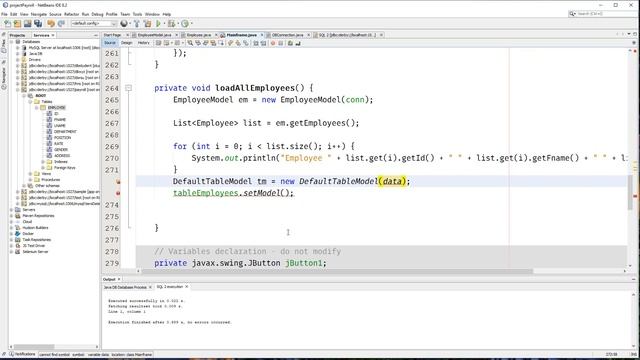Expand the Foreign Keys folder node
The height and width of the screenshot is (360, 640).
pyautogui.click(x=43, y=168)
